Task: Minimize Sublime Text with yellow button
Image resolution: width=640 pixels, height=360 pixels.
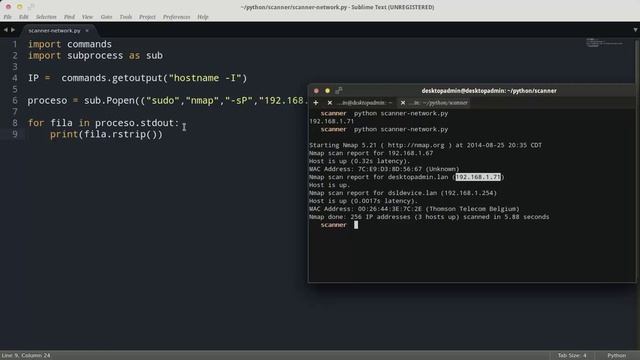Action: [x=20, y=7]
